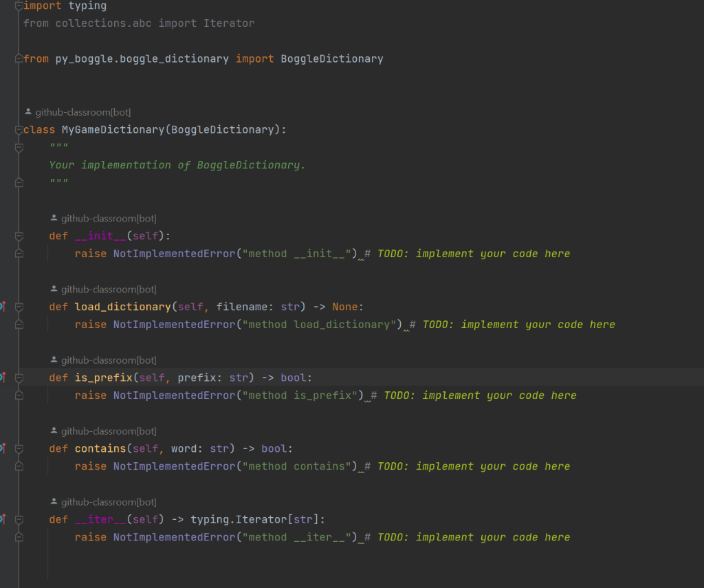
Task: Click the fold end marker on the 'from py_boggle' line
Action: tap(19, 59)
